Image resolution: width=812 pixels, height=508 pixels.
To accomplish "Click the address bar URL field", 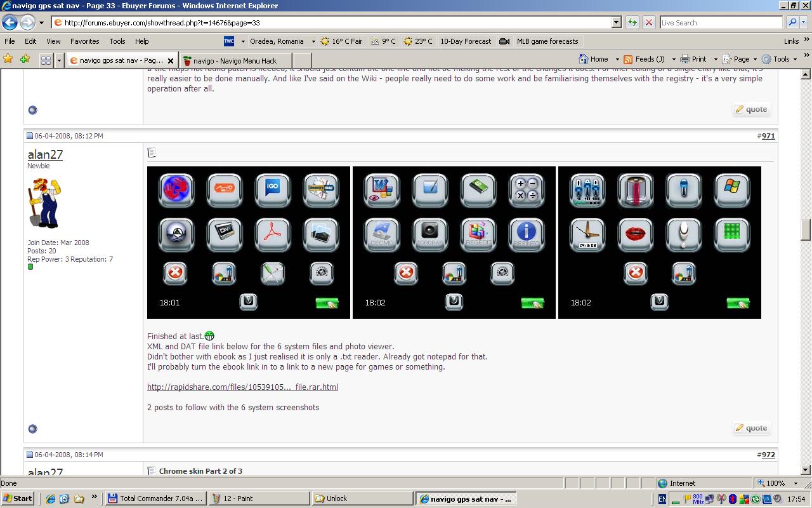I will click(x=332, y=22).
